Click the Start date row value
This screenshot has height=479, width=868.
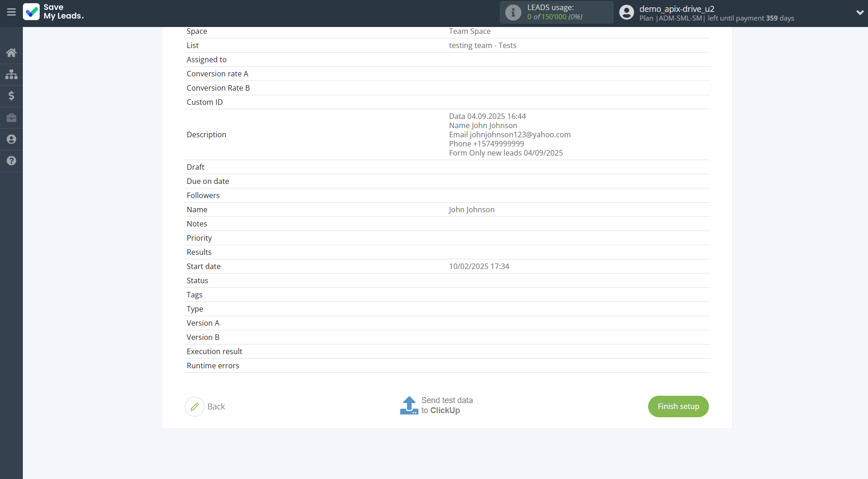coord(479,266)
